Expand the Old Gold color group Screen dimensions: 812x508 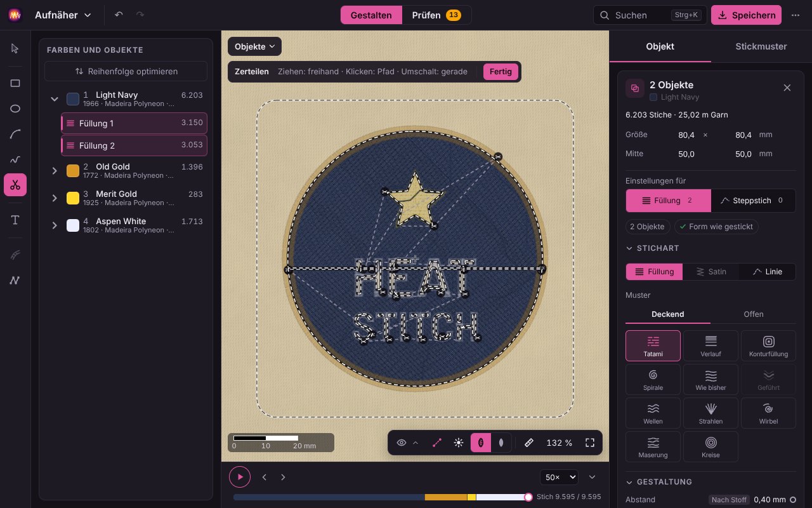coord(55,171)
